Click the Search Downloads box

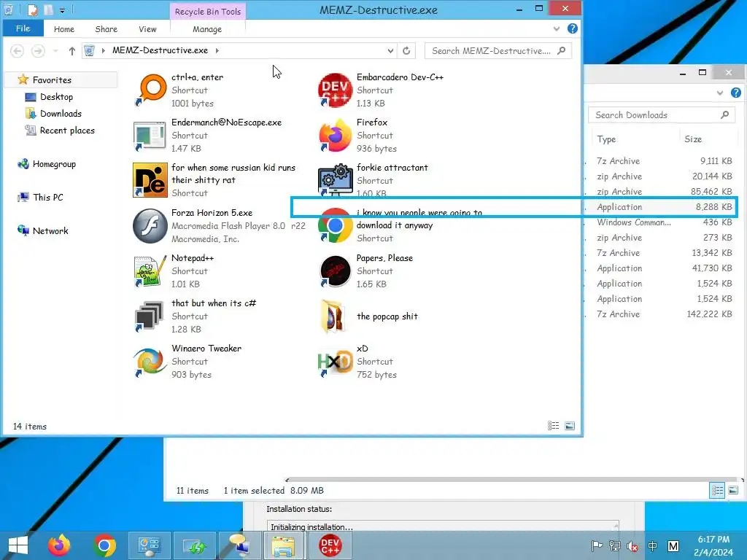point(661,114)
